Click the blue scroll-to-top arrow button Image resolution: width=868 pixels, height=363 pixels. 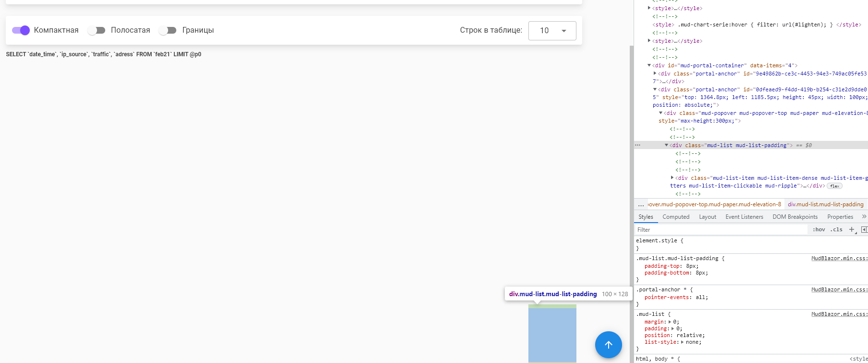(x=608, y=345)
